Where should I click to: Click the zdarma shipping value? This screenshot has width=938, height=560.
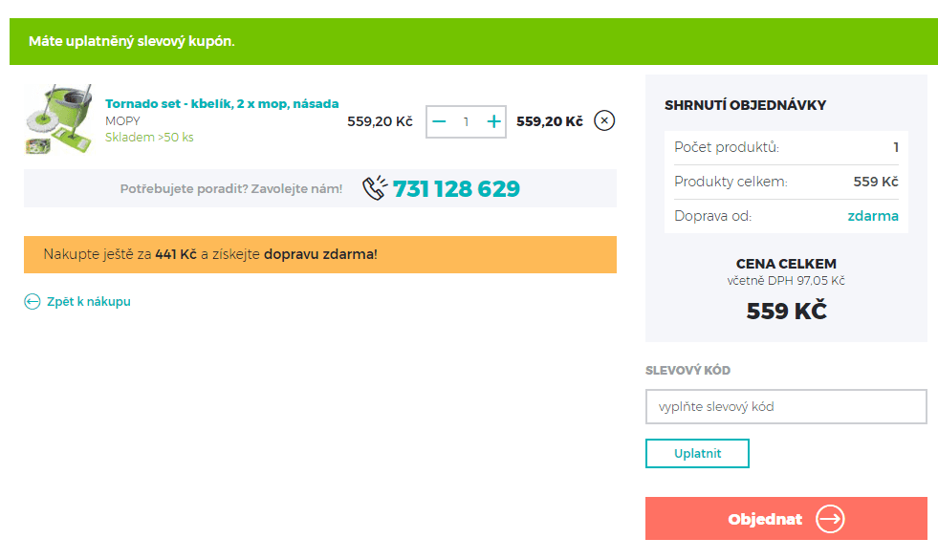point(873,216)
